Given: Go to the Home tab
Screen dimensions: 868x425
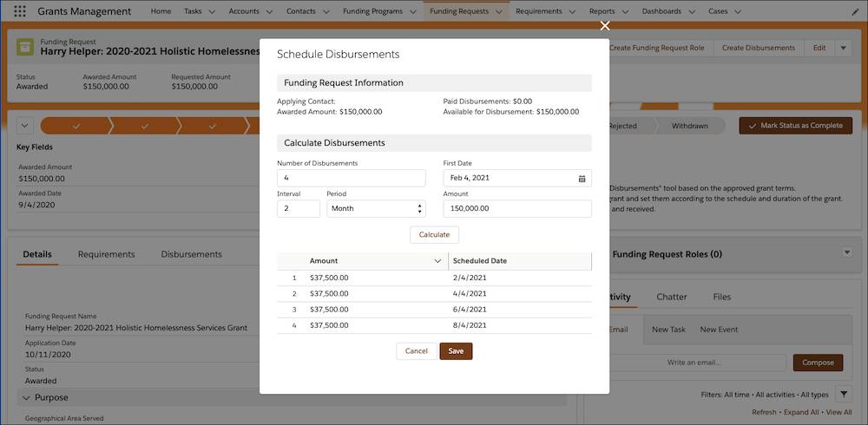Looking at the screenshot, I should coord(161,11).
